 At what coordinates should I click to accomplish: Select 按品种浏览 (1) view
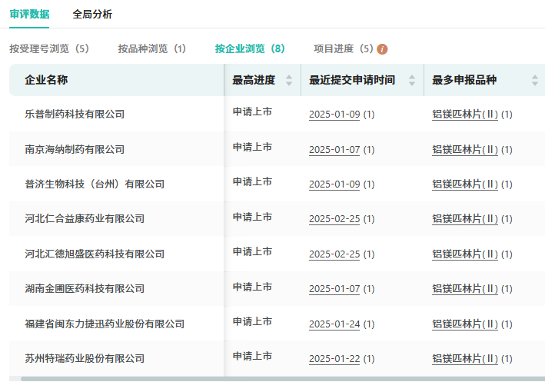coord(152,48)
